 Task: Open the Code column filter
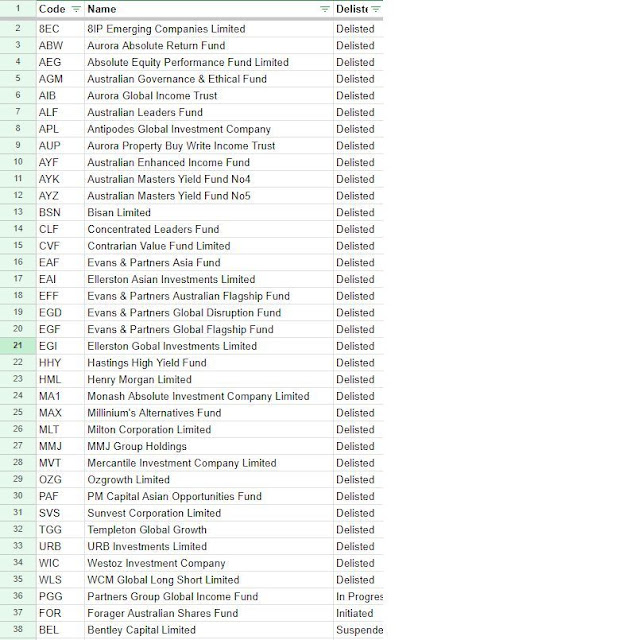coord(76,9)
